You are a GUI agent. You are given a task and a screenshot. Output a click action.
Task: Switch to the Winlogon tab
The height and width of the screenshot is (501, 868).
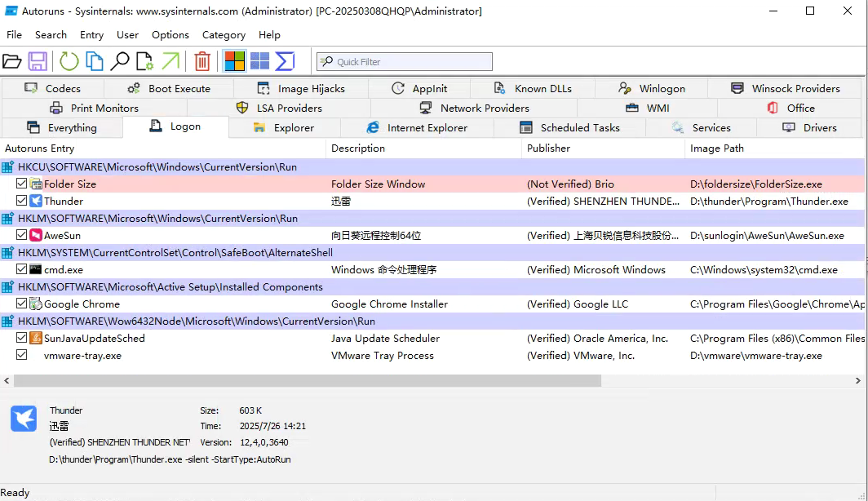[x=652, y=89]
